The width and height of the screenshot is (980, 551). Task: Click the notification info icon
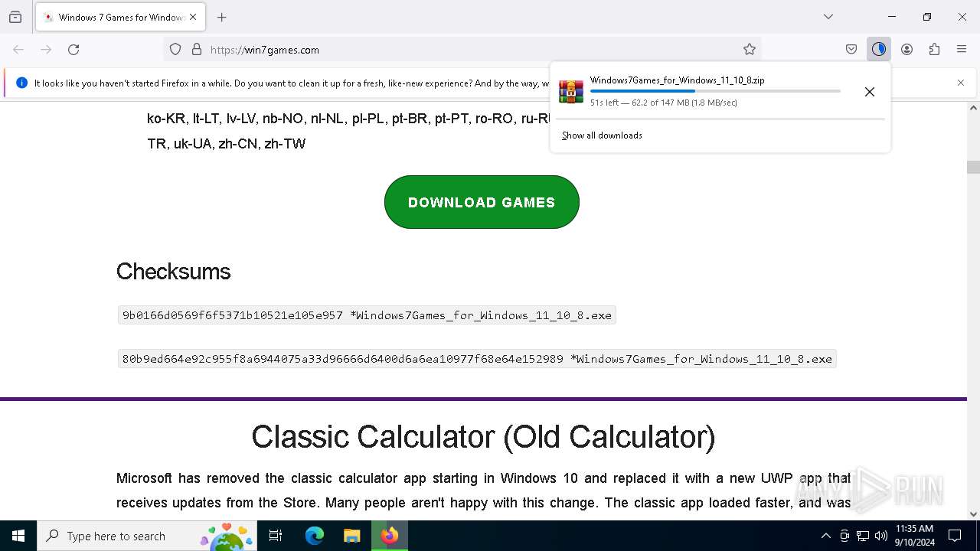pos(21,83)
